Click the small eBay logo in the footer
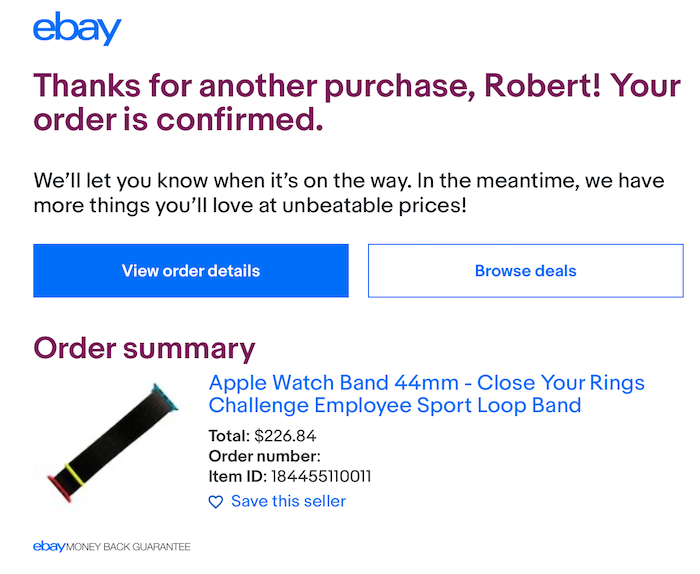The image size is (700, 574). (49, 547)
